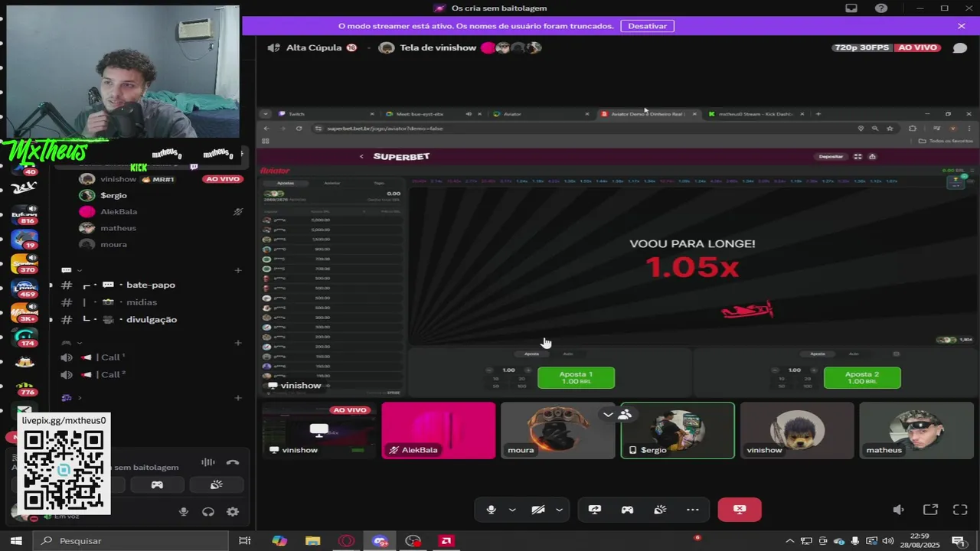Add channel to music category plus
Viewport: 980px width, 551px height.
pos(238,398)
